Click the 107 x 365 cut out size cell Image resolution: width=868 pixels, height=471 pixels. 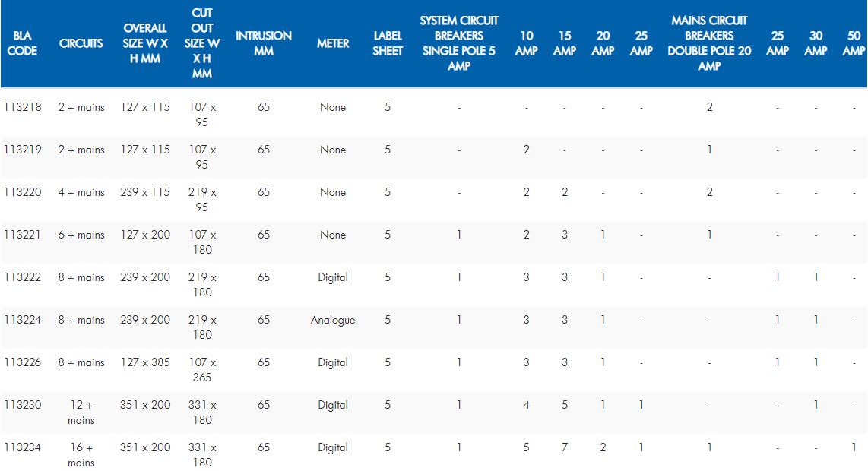click(x=202, y=369)
